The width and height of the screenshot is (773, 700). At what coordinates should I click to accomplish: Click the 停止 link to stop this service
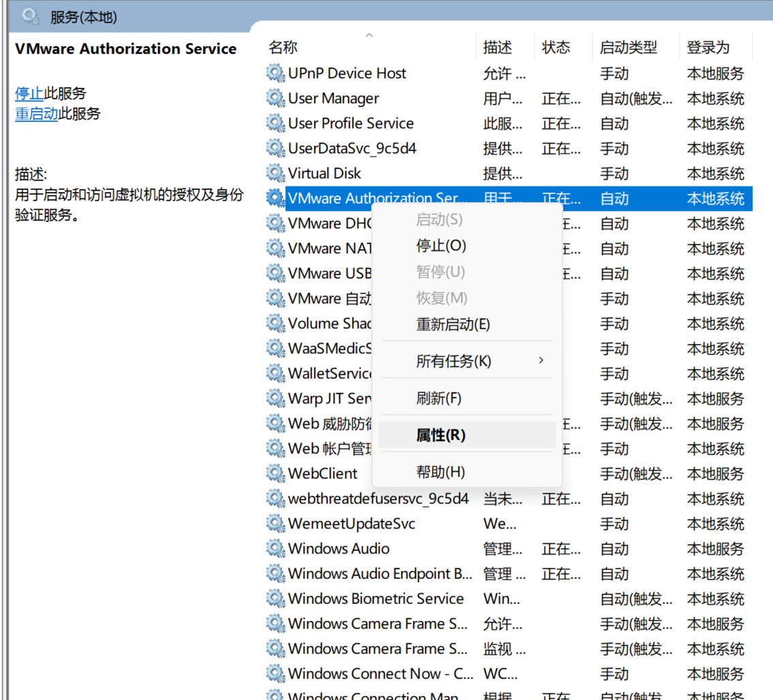[x=29, y=93]
